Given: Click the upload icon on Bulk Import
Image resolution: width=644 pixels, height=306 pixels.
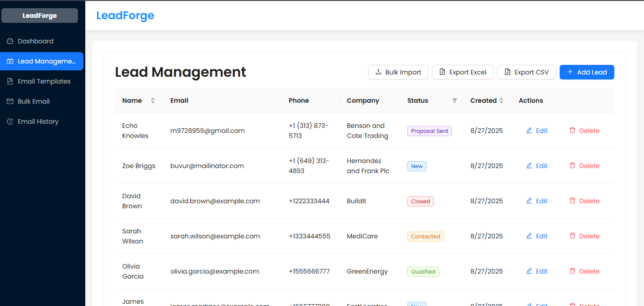Looking at the screenshot, I should click(x=378, y=72).
